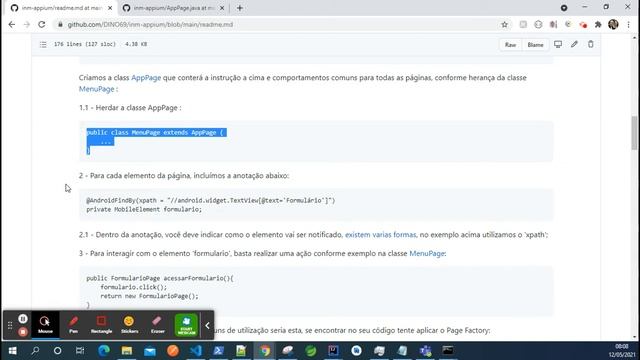Open the AppPage link

146,78
